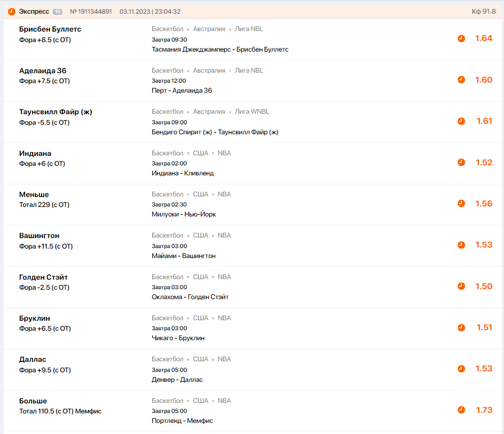The width and height of the screenshot is (504, 434).
Task: Open match Майами - Вашингтон
Action: coord(183,256)
